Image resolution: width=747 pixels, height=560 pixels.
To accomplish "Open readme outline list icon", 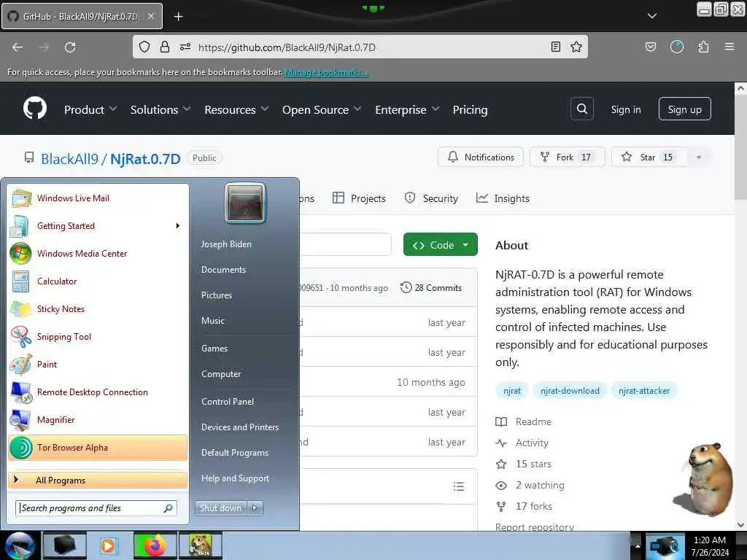I will point(458,486).
